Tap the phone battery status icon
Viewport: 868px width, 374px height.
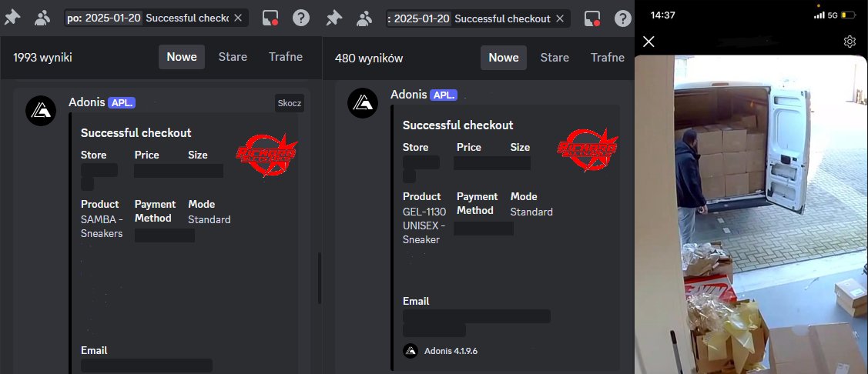[x=848, y=15]
